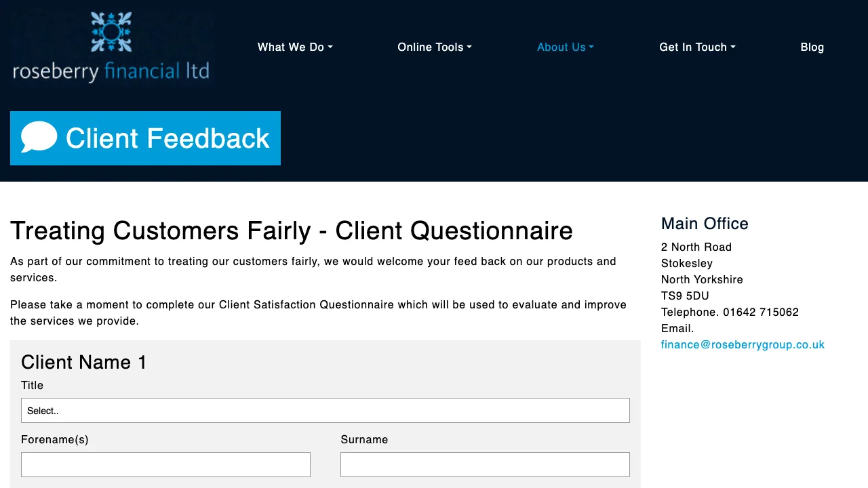
Task: Click the speech bubble icon in Client Feedback banner
Action: tap(39, 138)
